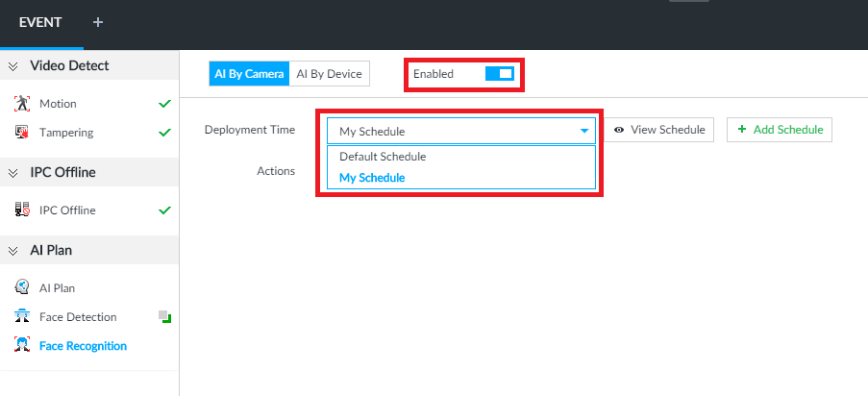Viewport: 868px width, 396px height.
Task: Click the plus icon on Add Schedule
Action: pos(741,130)
